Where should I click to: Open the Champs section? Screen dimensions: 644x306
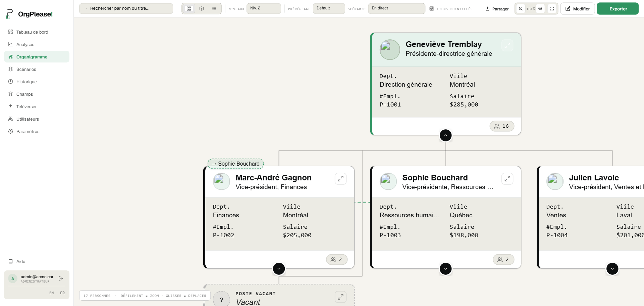click(x=37, y=94)
